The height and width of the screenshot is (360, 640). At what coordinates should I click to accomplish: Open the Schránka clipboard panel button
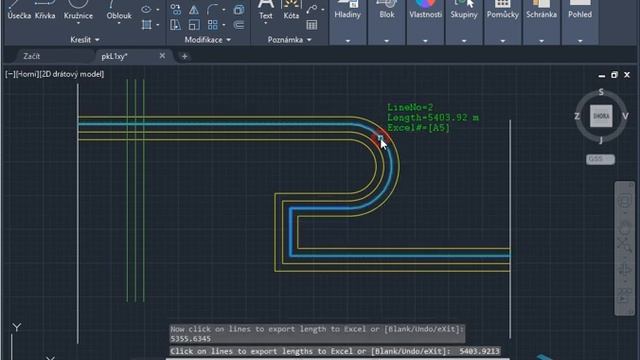click(x=541, y=10)
